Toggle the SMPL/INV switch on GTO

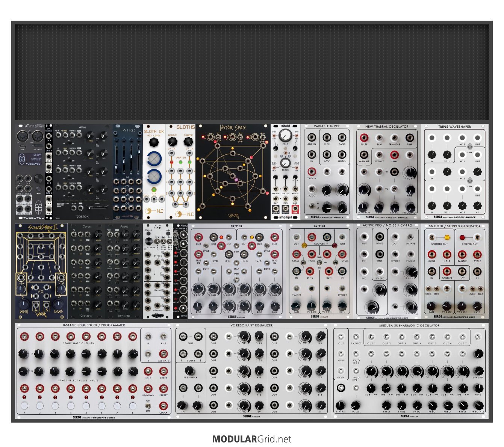click(x=319, y=262)
